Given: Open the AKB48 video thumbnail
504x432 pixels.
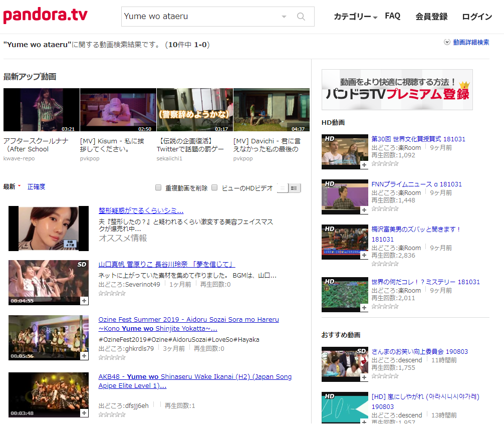Looking at the screenshot, I should (x=49, y=395).
